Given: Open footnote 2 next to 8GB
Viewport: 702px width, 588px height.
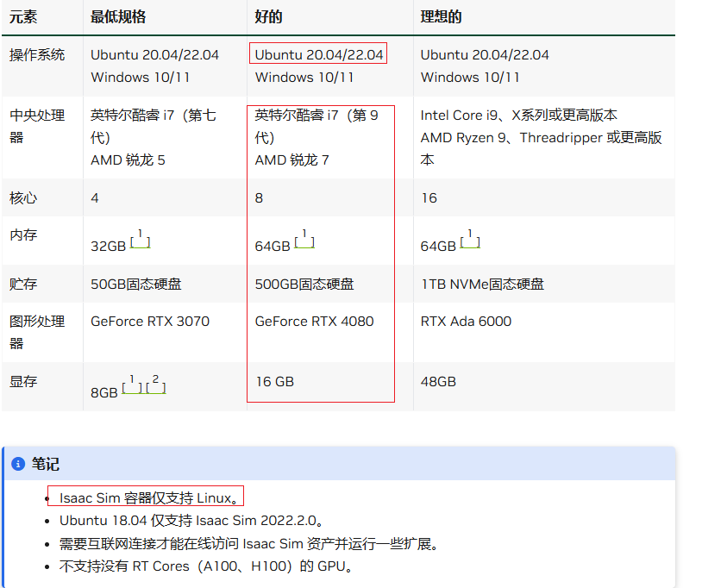Looking at the screenshot, I should (x=156, y=385).
